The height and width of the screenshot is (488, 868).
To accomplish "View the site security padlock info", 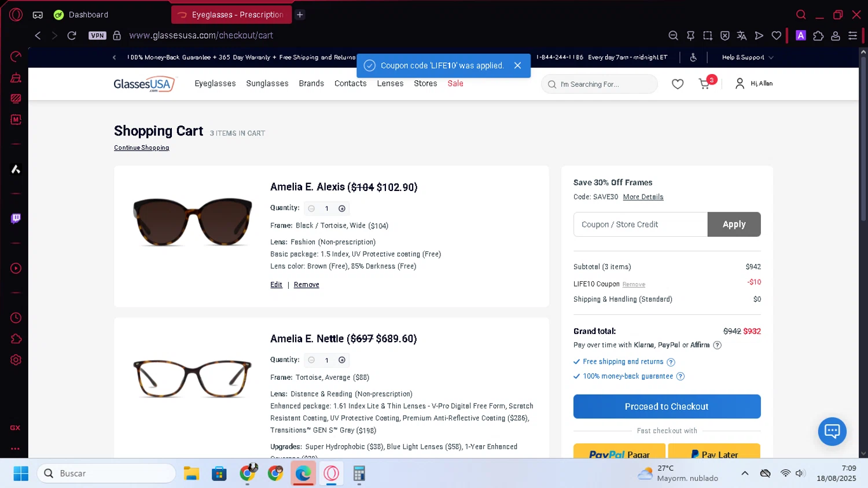I will (117, 35).
